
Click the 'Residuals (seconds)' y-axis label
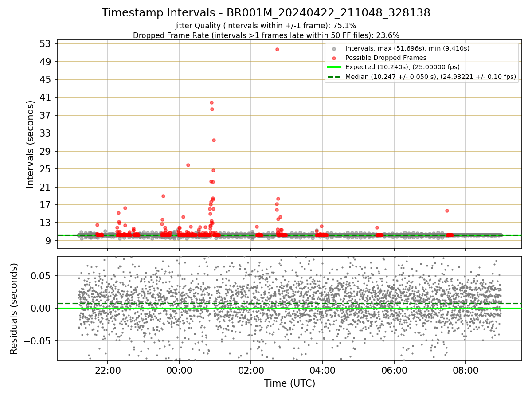(14, 309)
